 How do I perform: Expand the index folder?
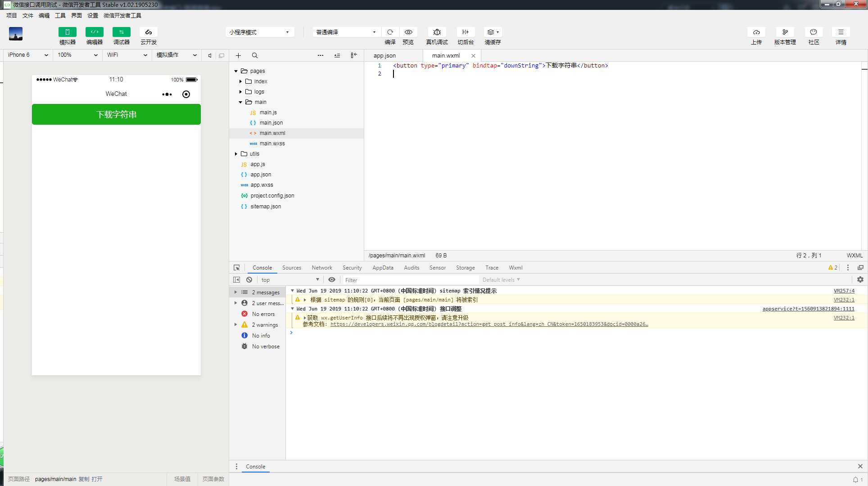point(240,81)
